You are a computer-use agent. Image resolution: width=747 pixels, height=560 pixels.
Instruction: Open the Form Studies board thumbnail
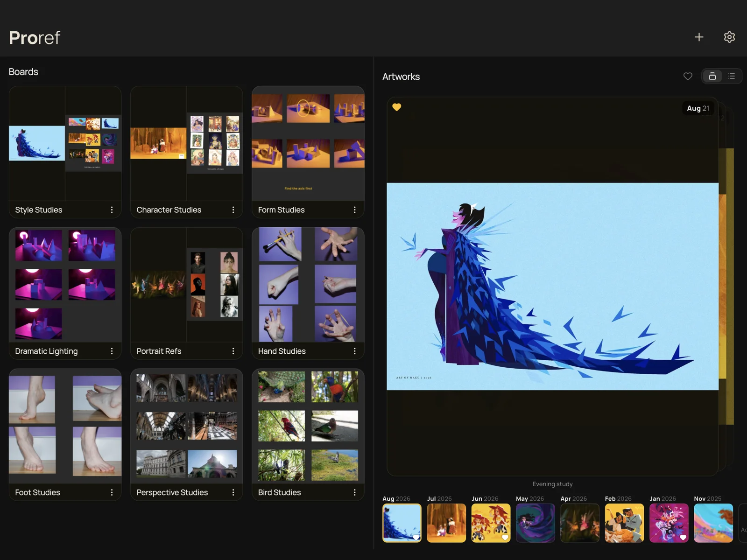(x=308, y=144)
